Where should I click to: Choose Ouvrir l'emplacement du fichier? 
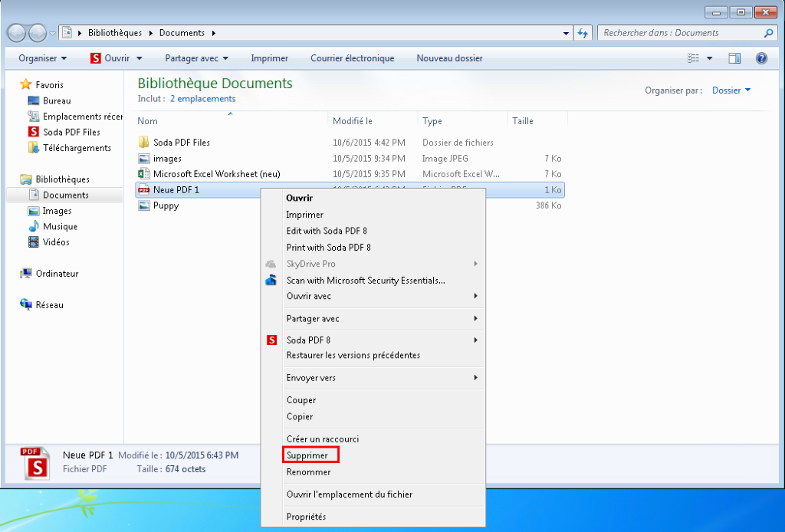point(350,494)
